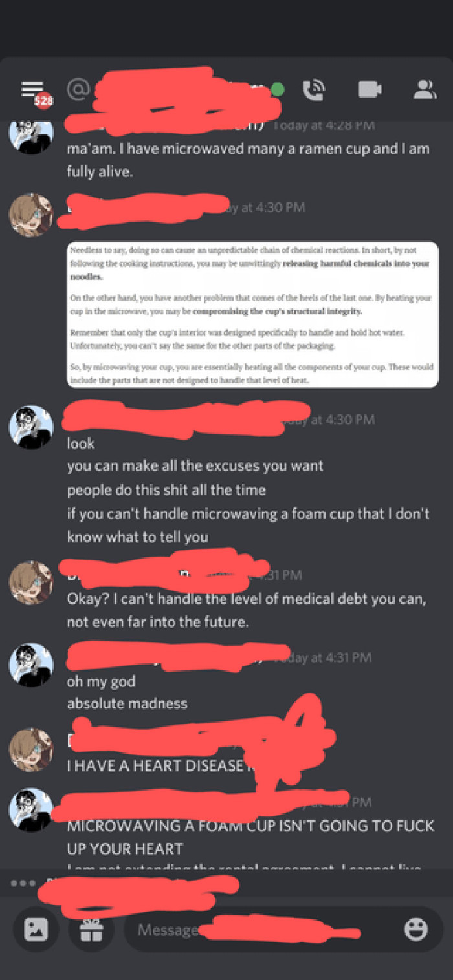
Task: Select the medical debt message text
Action: 247,611
